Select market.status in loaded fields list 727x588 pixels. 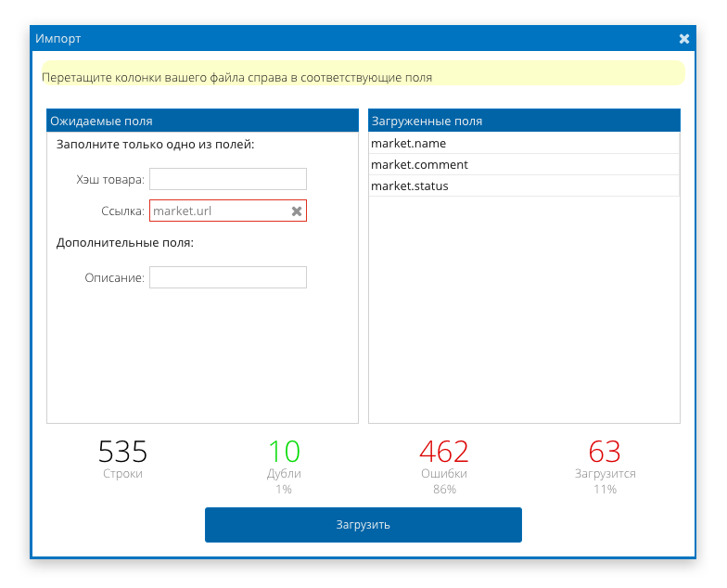[524, 185]
